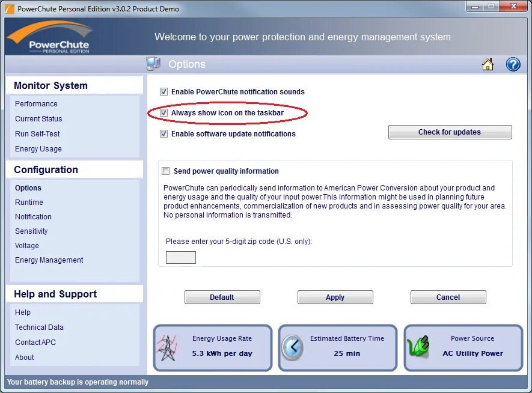Click the zip code input field
Screen dimensions: 532x393
click(x=181, y=257)
